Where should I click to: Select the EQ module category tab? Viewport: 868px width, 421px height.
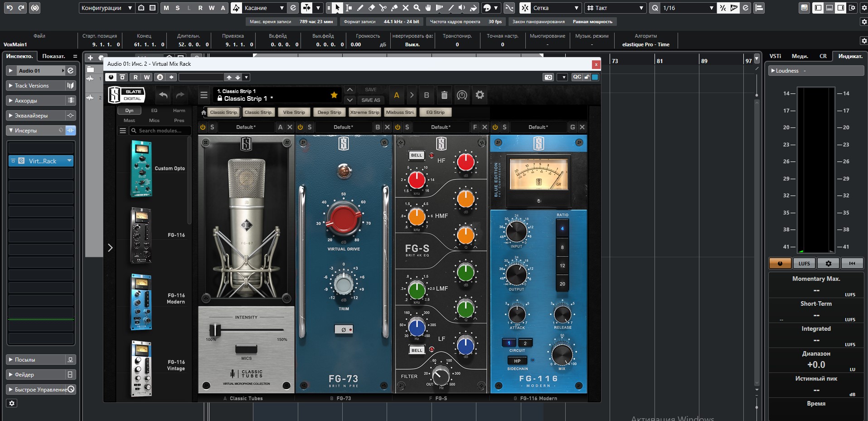154,111
